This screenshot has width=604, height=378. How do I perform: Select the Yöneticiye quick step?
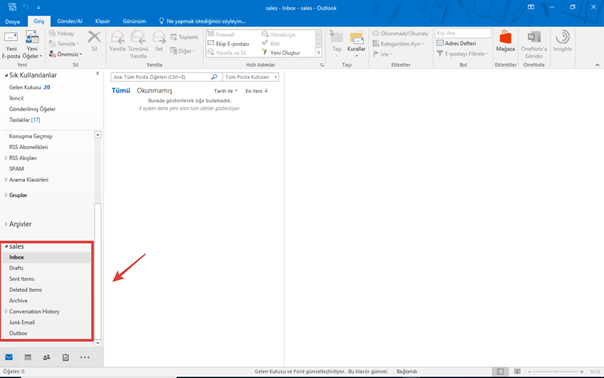point(279,34)
